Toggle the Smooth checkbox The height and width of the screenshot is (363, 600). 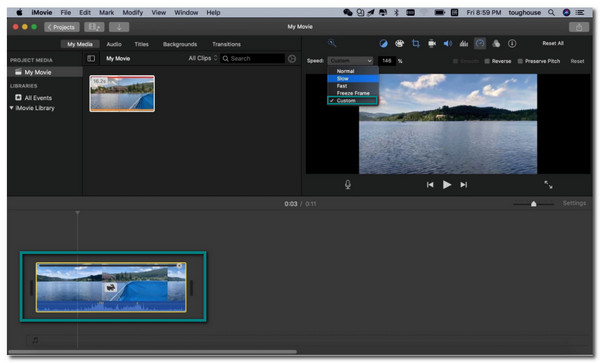455,61
